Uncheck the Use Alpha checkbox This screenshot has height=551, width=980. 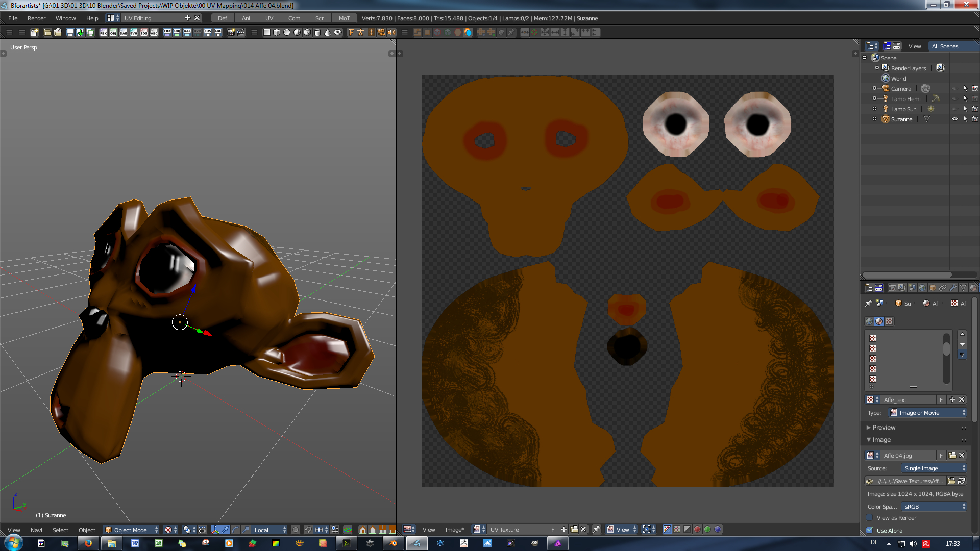pos(870,531)
